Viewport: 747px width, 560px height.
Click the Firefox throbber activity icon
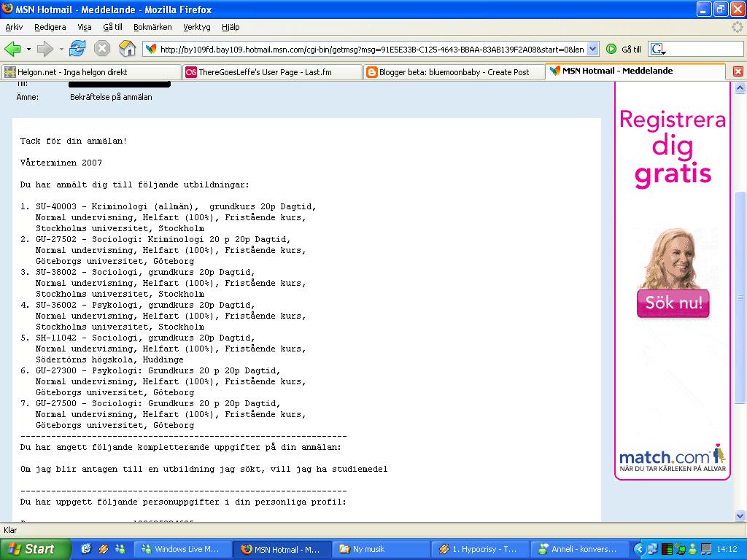click(x=738, y=27)
